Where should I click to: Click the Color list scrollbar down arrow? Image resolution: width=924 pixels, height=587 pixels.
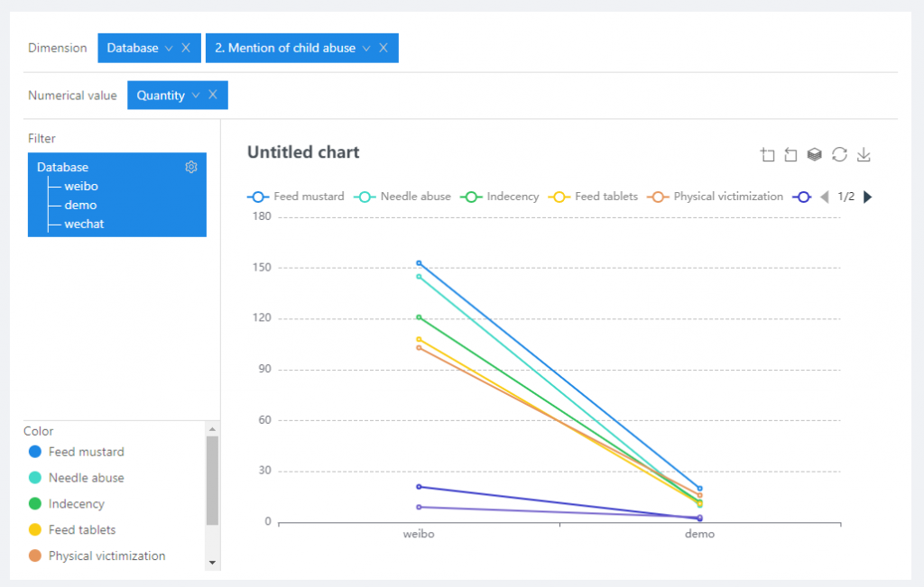pyautogui.click(x=213, y=562)
